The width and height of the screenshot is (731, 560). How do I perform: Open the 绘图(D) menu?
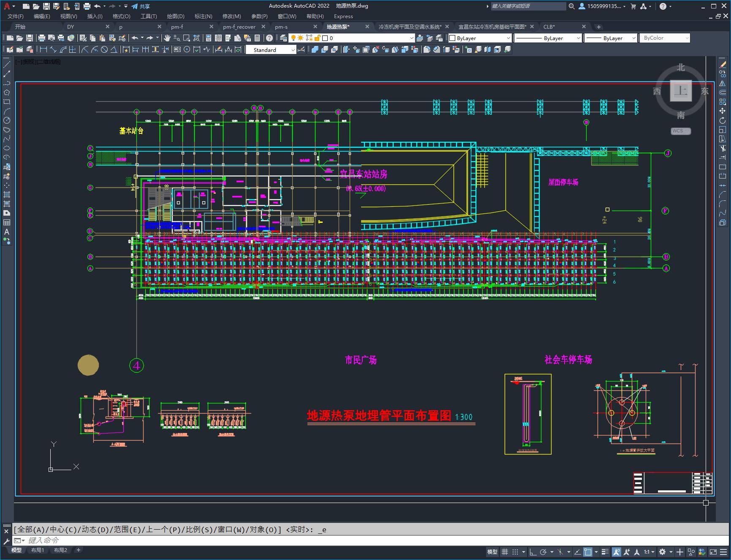175,16
